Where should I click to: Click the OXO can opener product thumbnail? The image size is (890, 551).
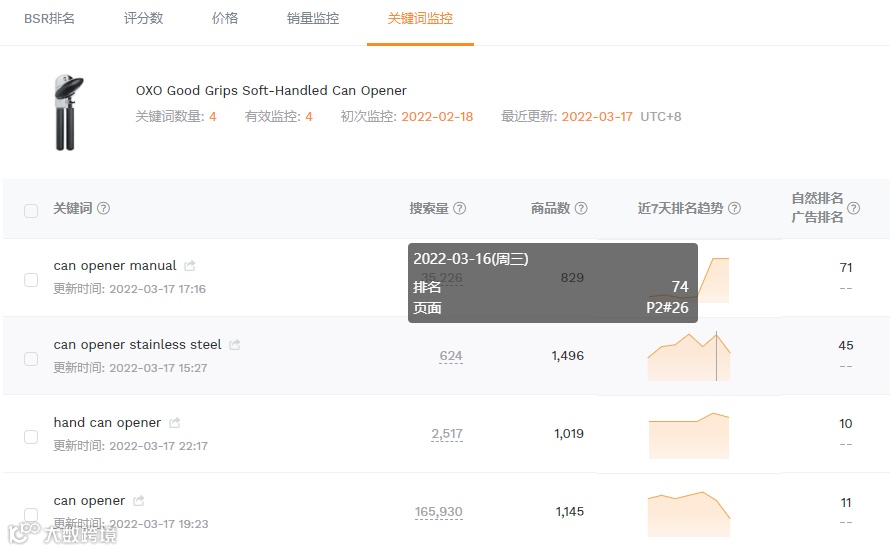(69, 112)
